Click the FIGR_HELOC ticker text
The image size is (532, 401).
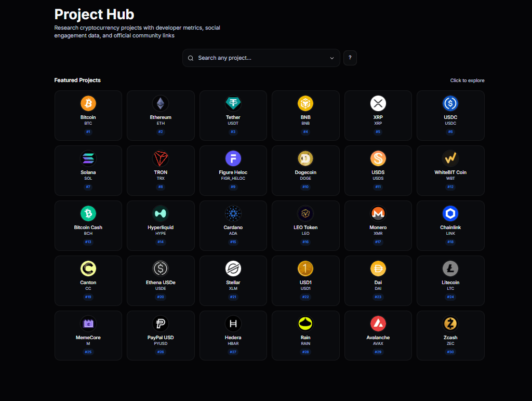[x=233, y=178]
